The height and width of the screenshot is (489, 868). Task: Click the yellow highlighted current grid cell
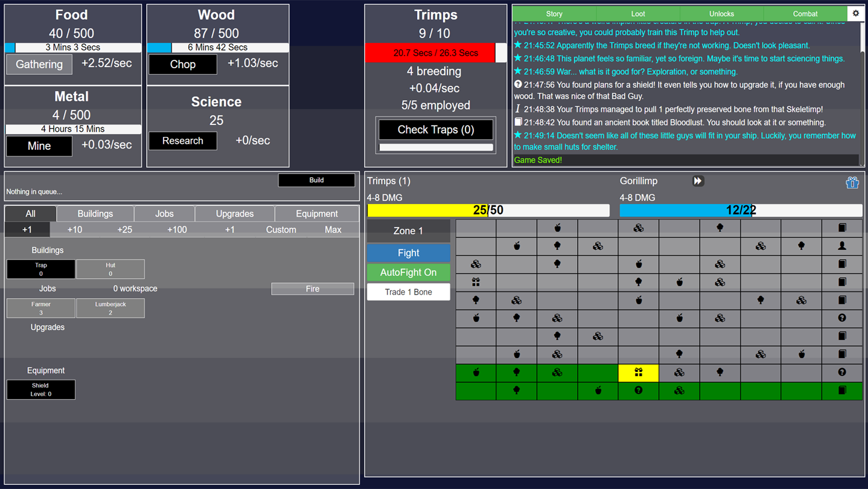click(x=638, y=372)
